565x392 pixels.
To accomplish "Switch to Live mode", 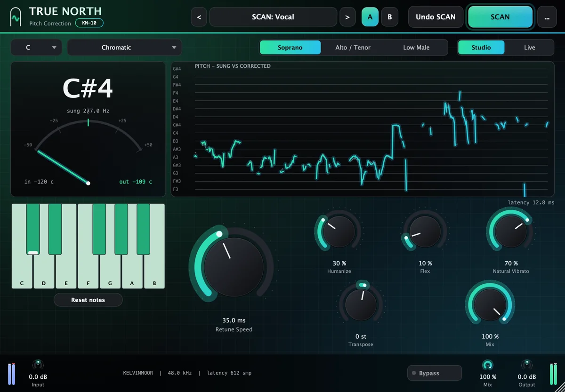I will coord(530,48).
